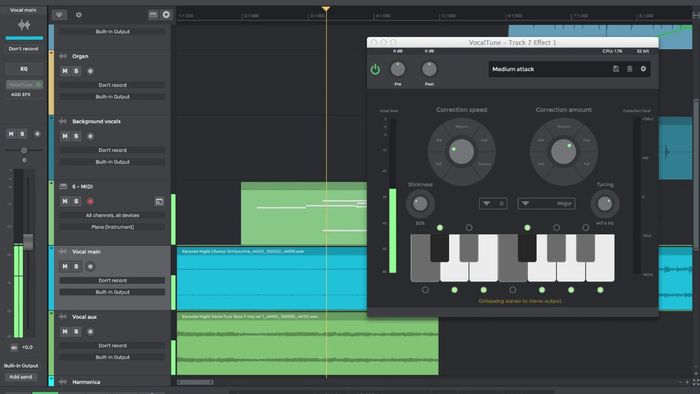Open channel strip Built-in Output selector
This screenshot has width=700, height=394.
pos(21,365)
